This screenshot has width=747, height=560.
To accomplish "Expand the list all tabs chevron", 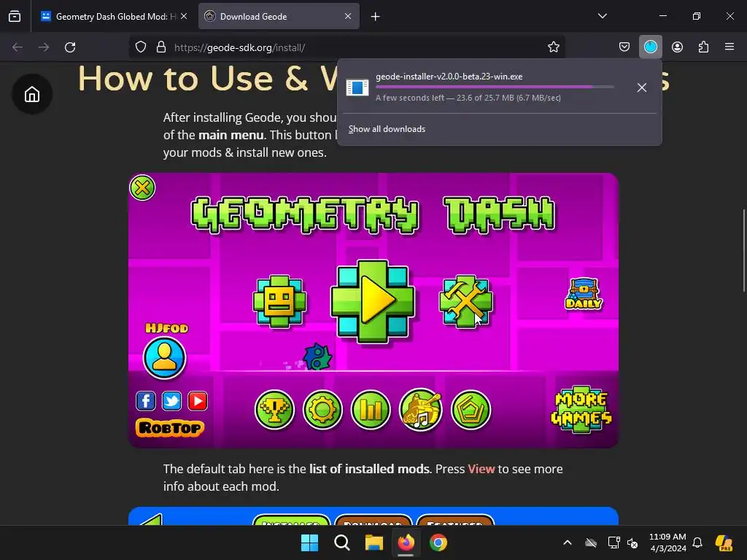I will [x=602, y=16].
